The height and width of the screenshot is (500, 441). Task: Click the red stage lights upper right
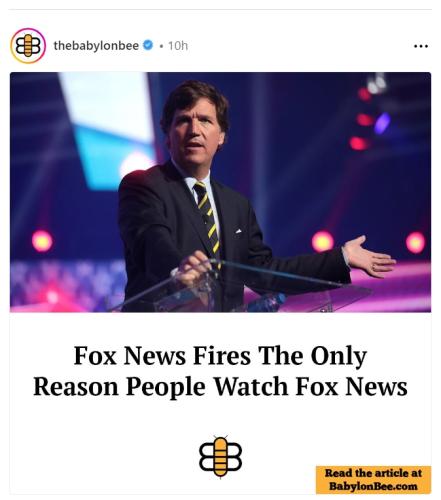pos(362,120)
